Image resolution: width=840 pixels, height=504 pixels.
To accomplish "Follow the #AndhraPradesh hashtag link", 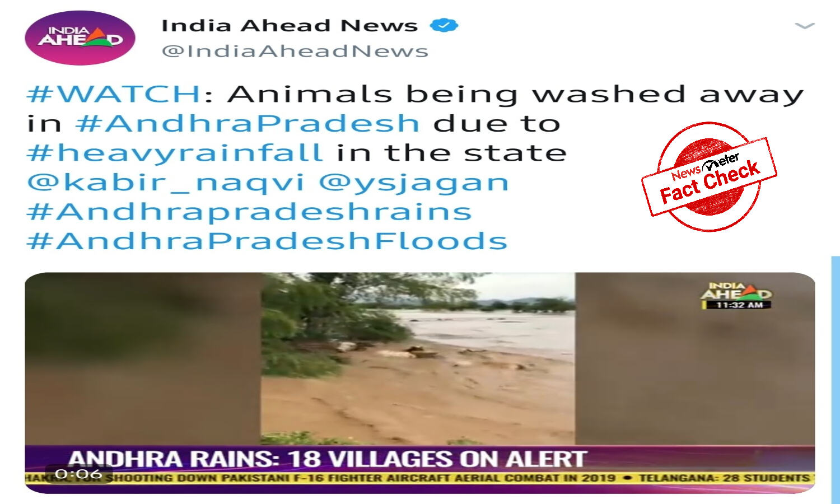I will pyautogui.click(x=248, y=123).
